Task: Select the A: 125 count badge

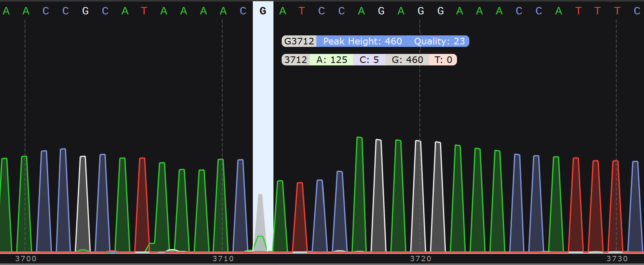Action: tap(331, 60)
